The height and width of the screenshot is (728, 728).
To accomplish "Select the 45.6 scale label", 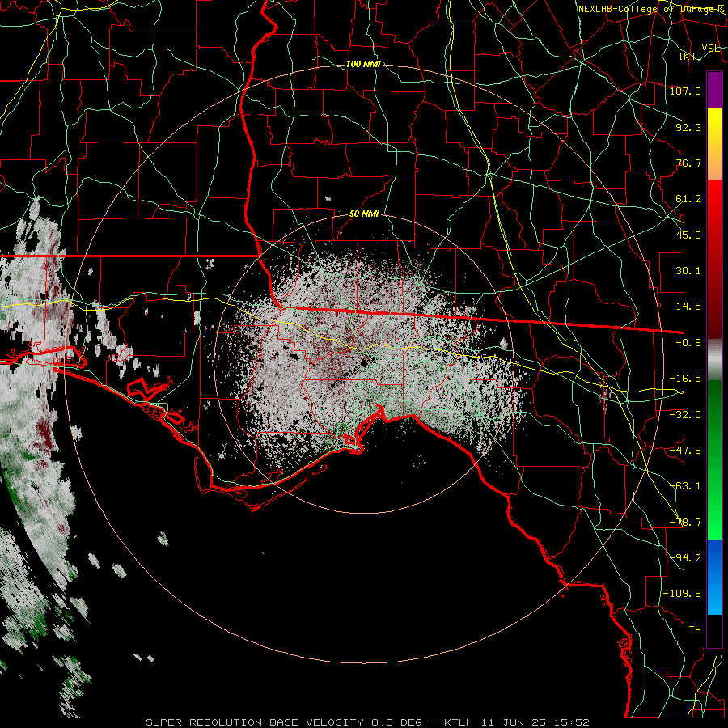I will pyautogui.click(x=688, y=235).
